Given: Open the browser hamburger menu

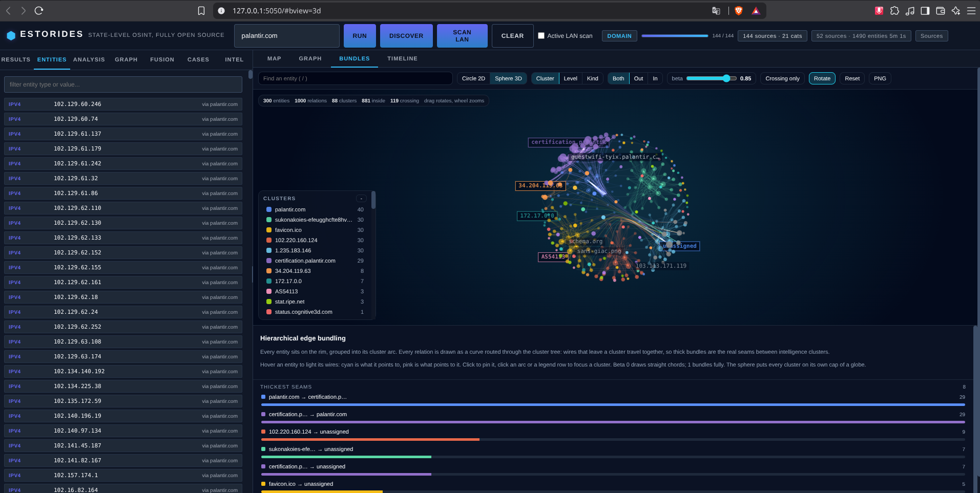Looking at the screenshot, I should pos(971,11).
